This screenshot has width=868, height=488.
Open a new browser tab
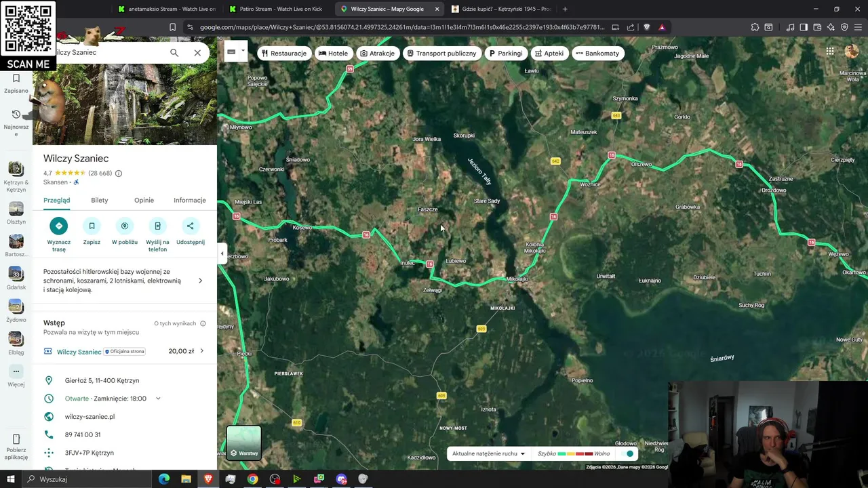point(565,9)
